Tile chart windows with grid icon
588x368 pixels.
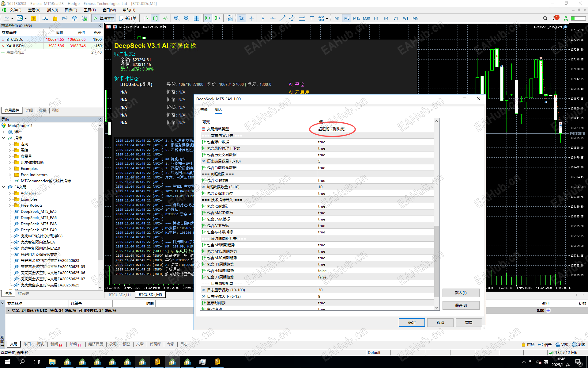(196, 18)
